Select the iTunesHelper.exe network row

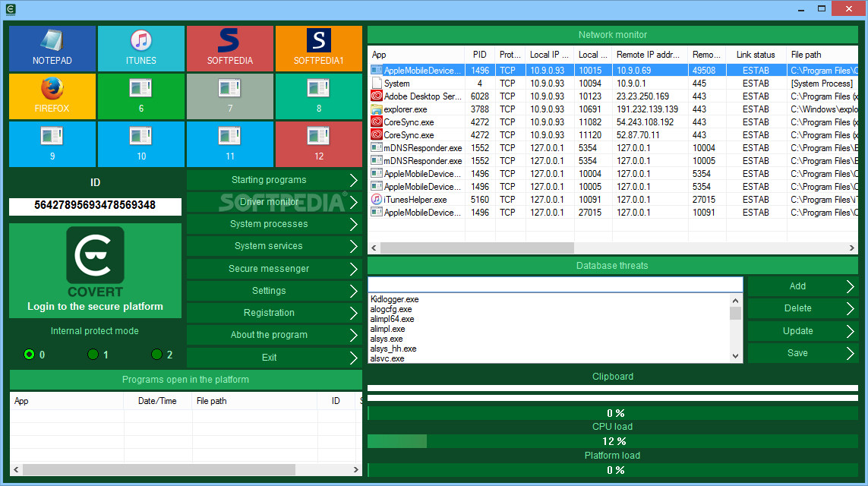(x=613, y=199)
